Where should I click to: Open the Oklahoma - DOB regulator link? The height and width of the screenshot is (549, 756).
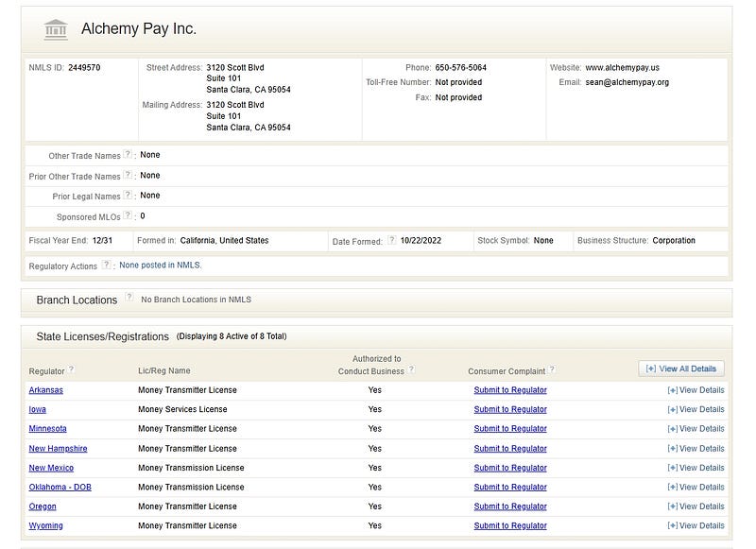point(60,487)
